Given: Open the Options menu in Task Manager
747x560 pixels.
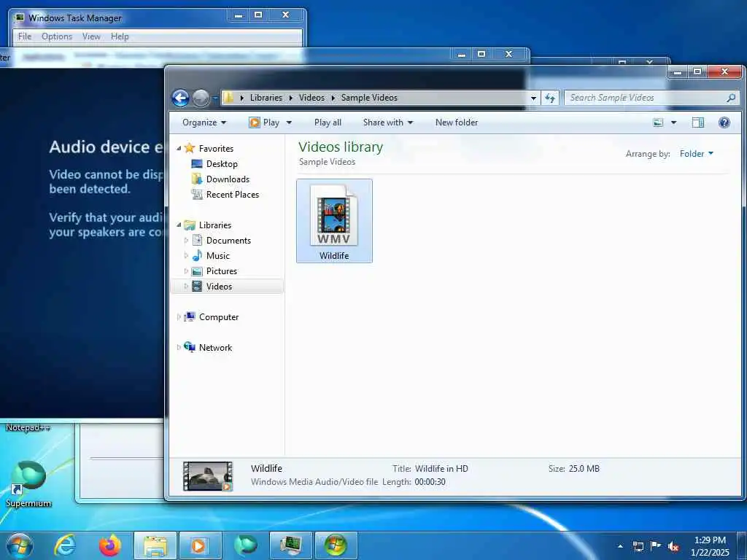Looking at the screenshot, I should click(57, 36).
